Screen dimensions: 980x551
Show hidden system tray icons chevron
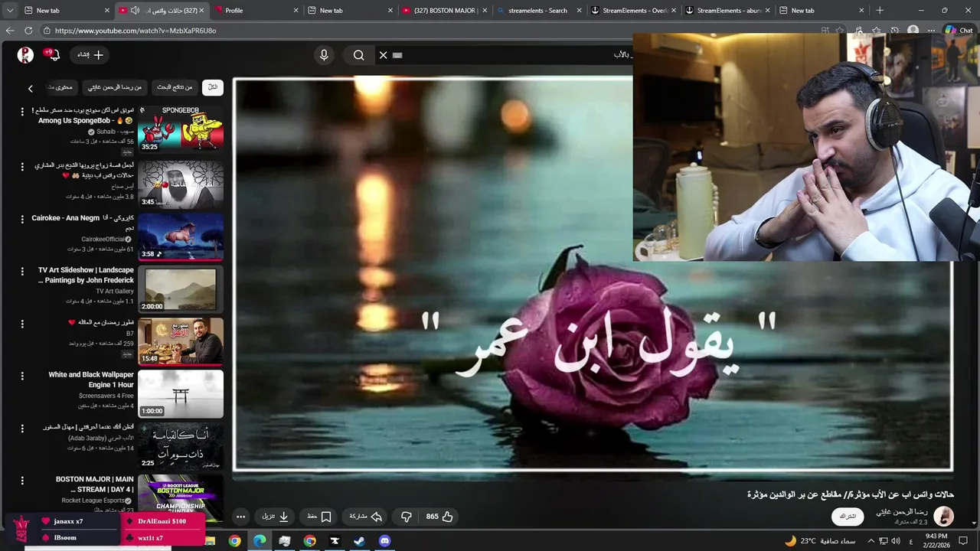[x=871, y=541]
